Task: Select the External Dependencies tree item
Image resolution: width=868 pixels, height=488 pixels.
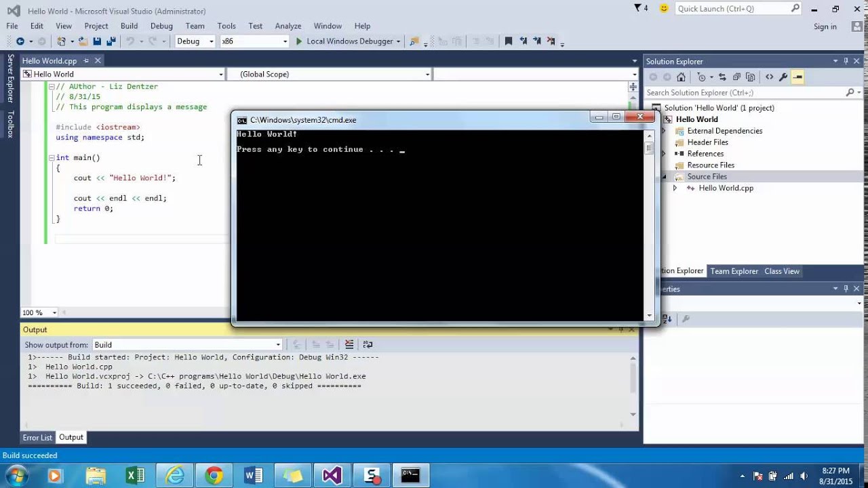Action: pyautogui.click(x=725, y=131)
